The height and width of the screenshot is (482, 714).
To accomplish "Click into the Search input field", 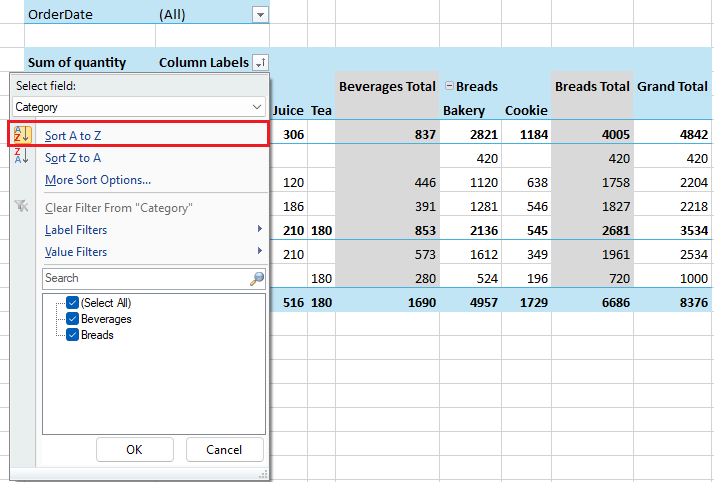I will point(140,278).
